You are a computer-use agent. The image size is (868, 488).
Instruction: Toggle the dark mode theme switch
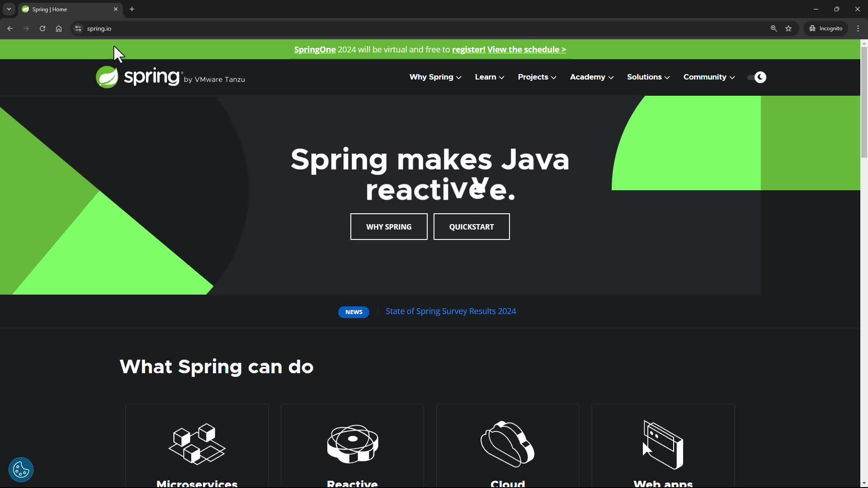[757, 77]
